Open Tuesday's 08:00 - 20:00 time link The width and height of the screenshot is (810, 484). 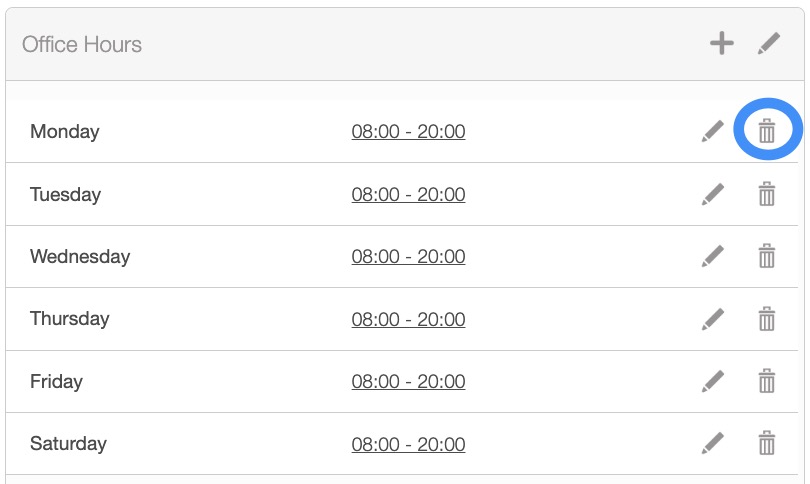coord(408,194)
